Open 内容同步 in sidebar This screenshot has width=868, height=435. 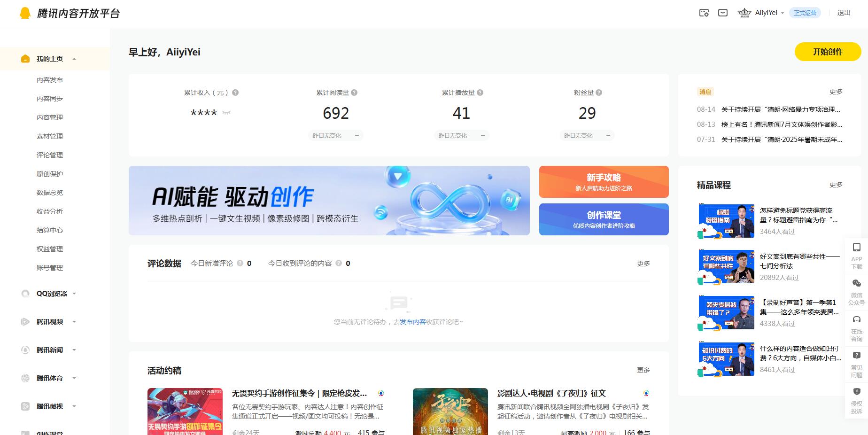click(50, 99)
